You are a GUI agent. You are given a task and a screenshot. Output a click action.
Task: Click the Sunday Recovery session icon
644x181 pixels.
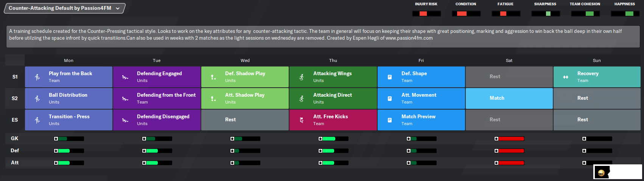point(566,77)
